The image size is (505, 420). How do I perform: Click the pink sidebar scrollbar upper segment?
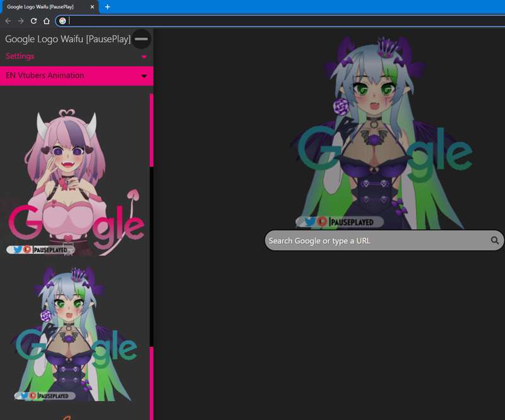pos(151,129)
